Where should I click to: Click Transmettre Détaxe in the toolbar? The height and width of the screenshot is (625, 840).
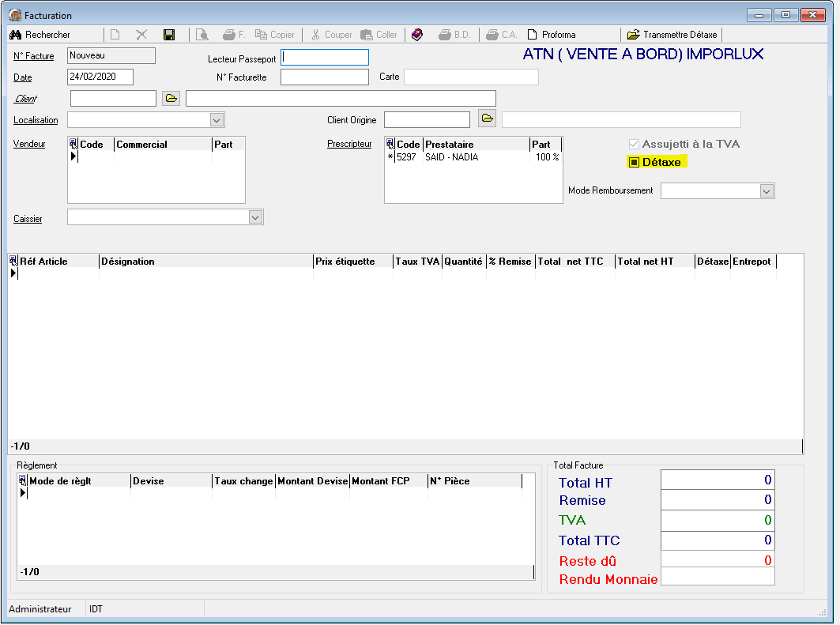click(x=672, y=35)
